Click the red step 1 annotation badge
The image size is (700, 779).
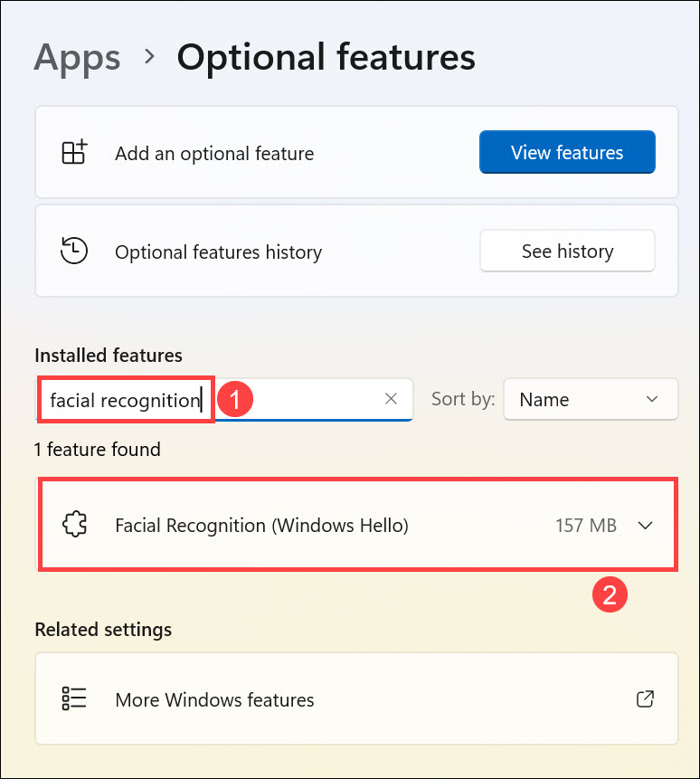click(235, 400)
